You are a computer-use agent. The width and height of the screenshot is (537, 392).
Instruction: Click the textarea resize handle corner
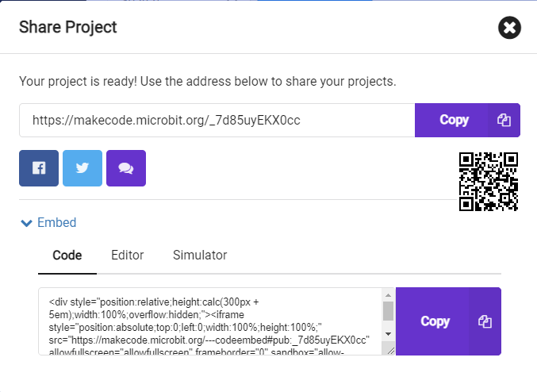pyautogui.click(x=391, y=351)
